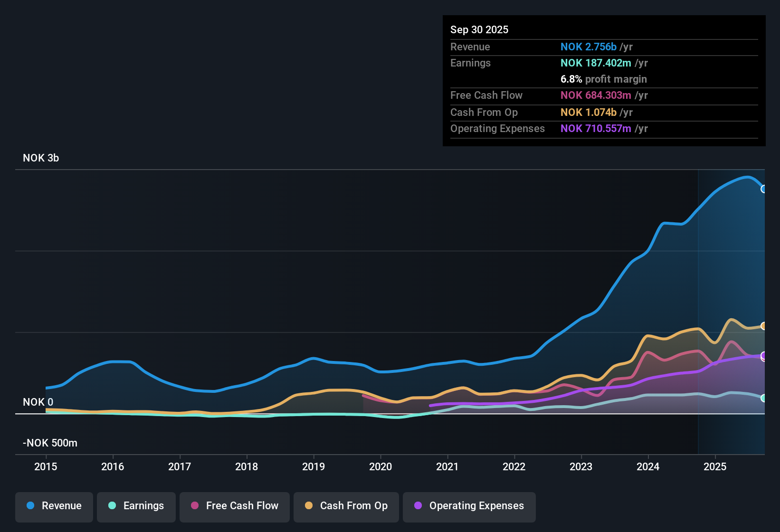780x532 pixels.
Task: Toggle the Free Cash Flow series off
Action: (x=234, y=506)
